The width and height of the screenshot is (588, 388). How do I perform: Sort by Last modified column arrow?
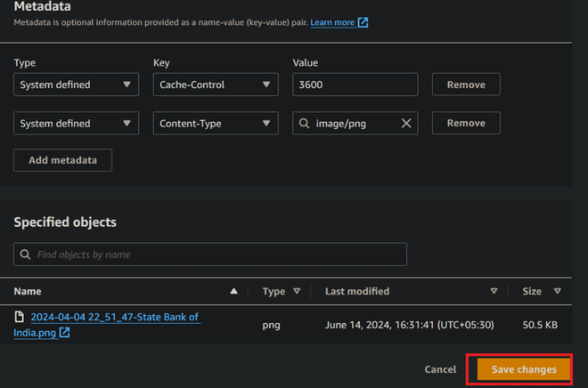point(494,291)
